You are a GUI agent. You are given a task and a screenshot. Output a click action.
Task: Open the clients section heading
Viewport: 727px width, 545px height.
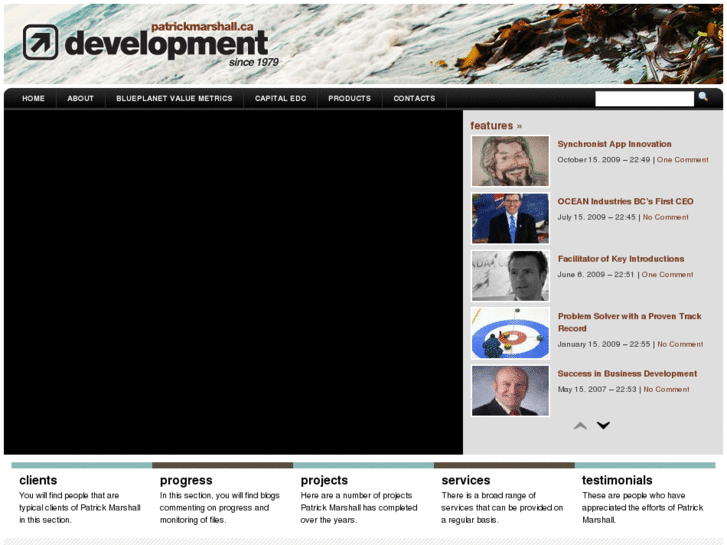(38, 480)
